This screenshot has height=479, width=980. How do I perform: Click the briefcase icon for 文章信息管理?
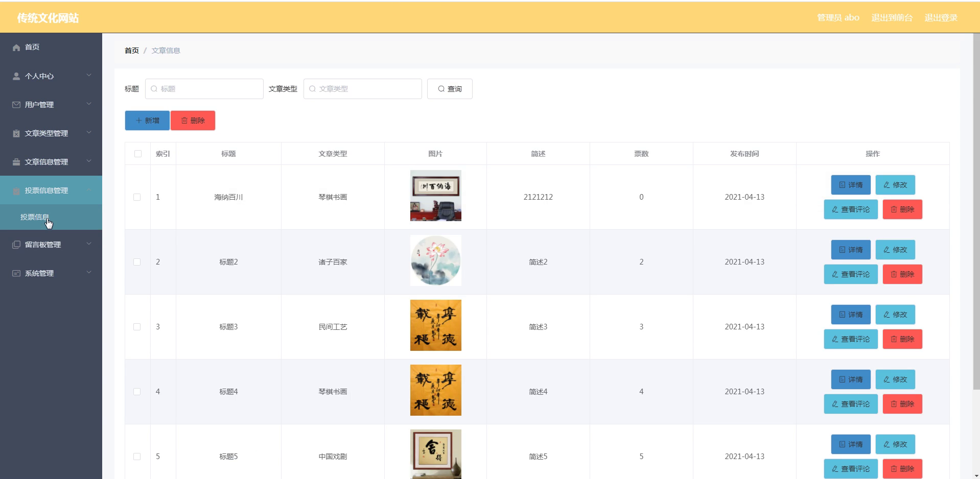[16, 162]
